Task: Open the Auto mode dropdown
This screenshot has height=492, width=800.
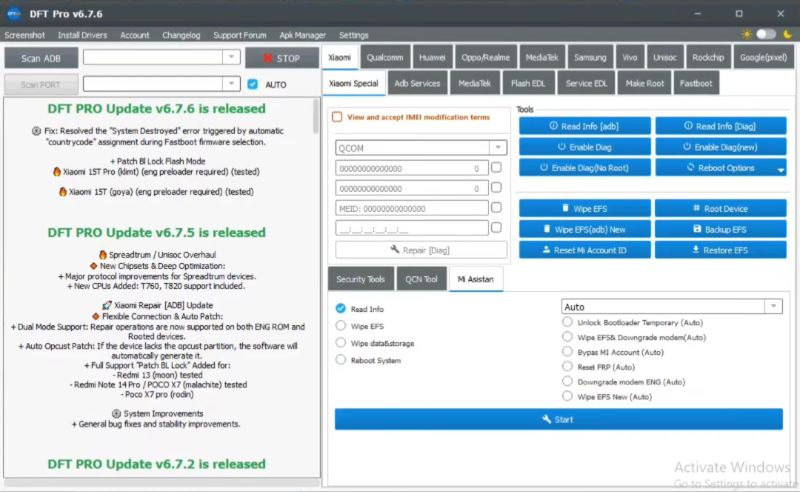Action: [773, 306]
